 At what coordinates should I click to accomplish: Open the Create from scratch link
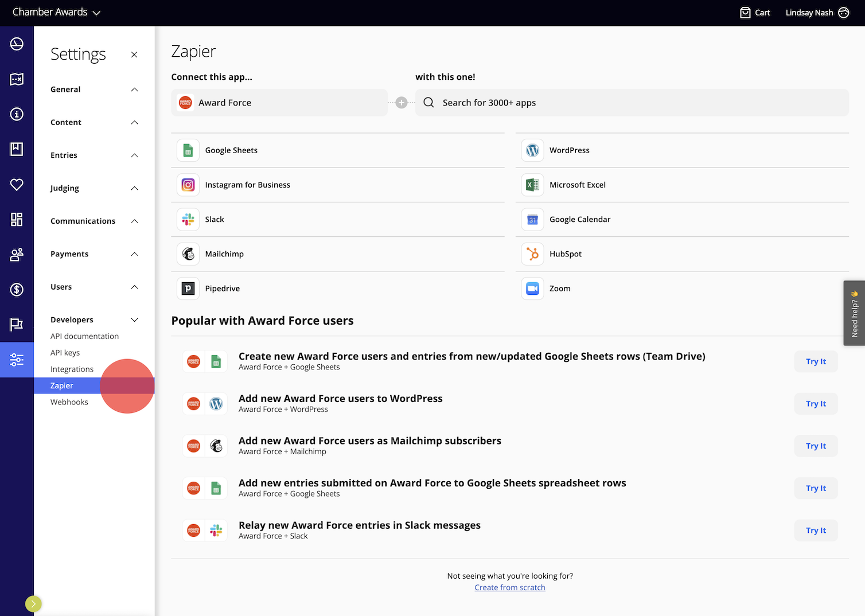[509, 587]
